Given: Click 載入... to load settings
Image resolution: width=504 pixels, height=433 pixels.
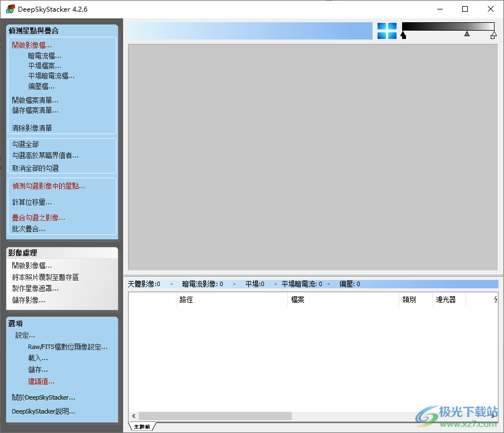Looking at the screenshot, I should tap(38, 358).
